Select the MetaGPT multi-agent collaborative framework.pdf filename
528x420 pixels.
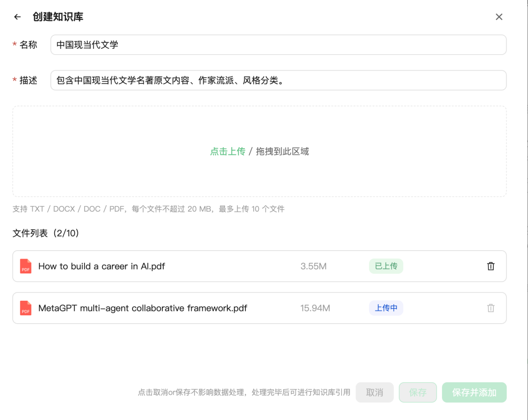[143, 309]
